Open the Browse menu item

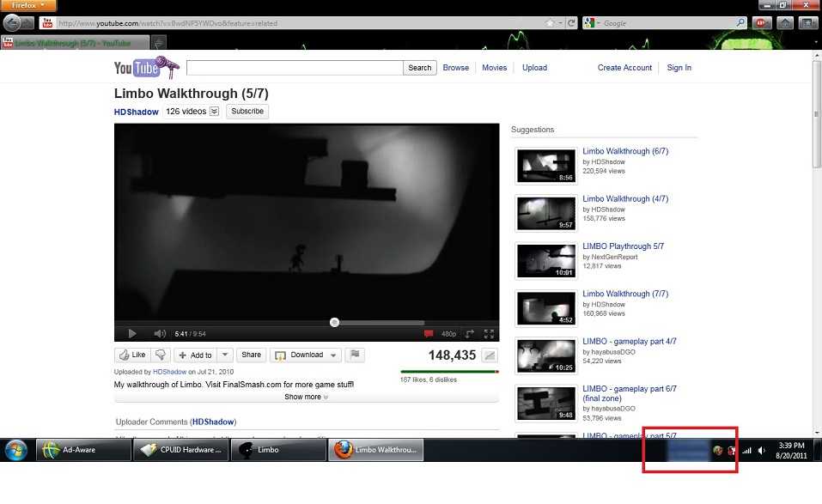click(455, 68)
